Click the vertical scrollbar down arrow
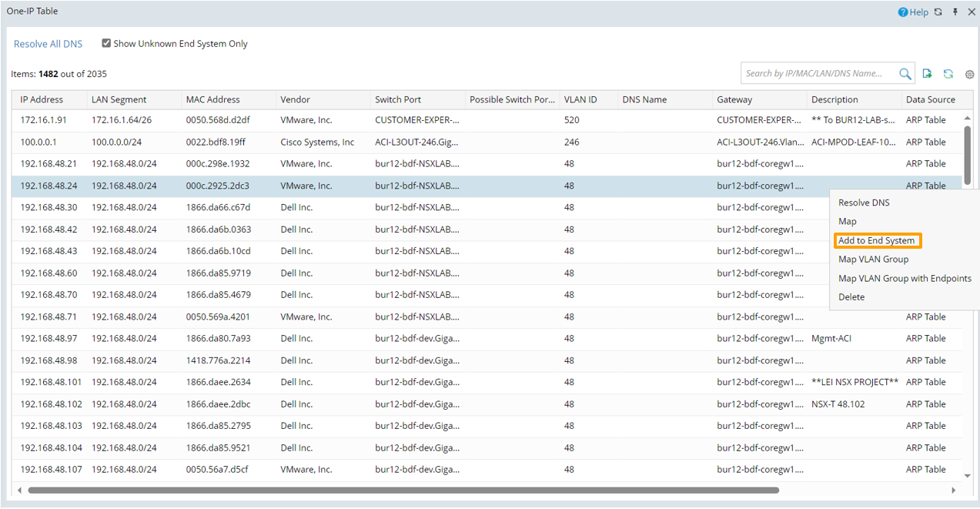 (967, 477)
